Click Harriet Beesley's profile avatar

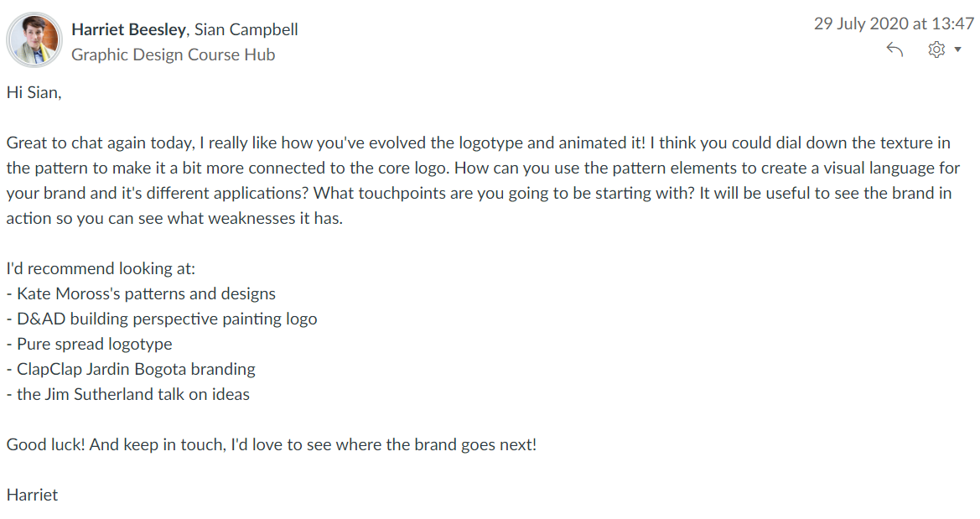34,40
